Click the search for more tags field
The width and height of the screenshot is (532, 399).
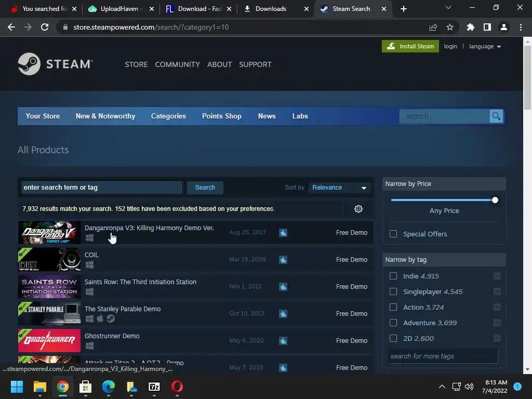coord(443,356)
